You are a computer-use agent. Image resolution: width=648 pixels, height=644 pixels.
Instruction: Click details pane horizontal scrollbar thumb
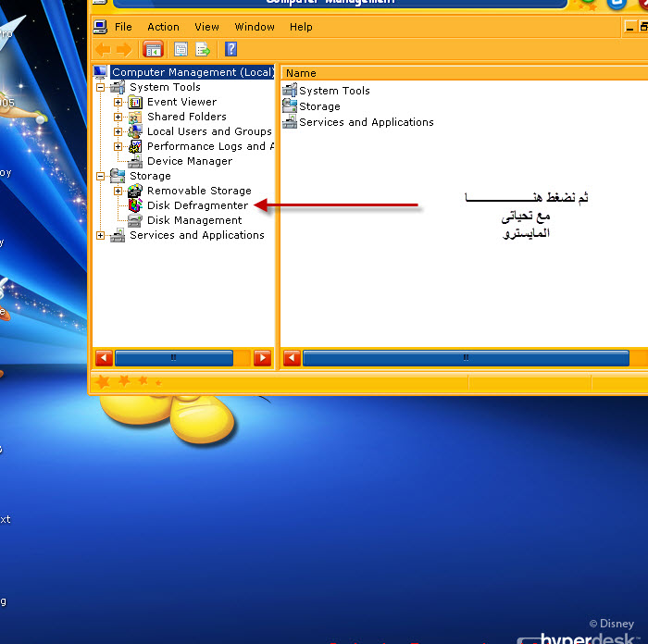tap(466, 358)
